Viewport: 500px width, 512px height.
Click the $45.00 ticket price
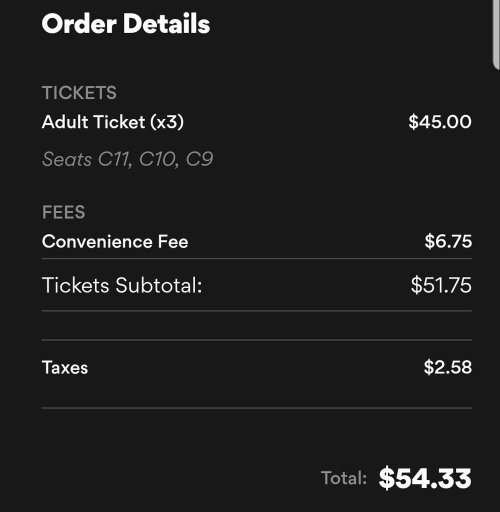(440, 122)
